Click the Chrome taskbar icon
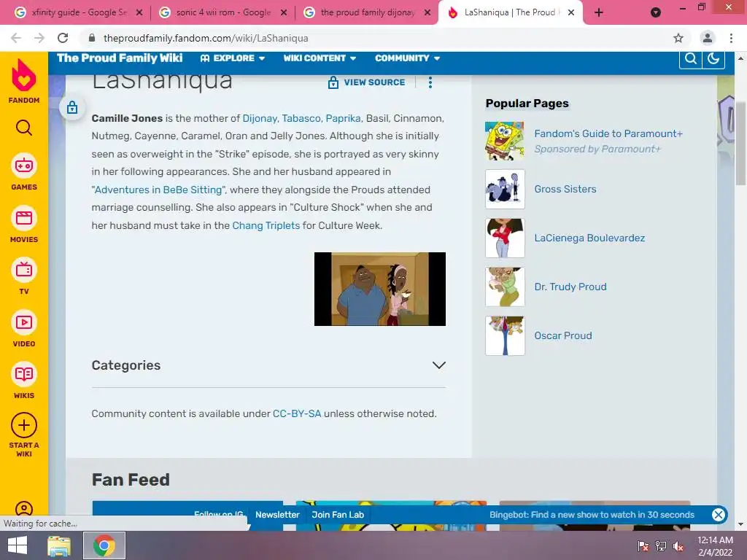This screenshot has width=747, height=560. coord(104,545)
